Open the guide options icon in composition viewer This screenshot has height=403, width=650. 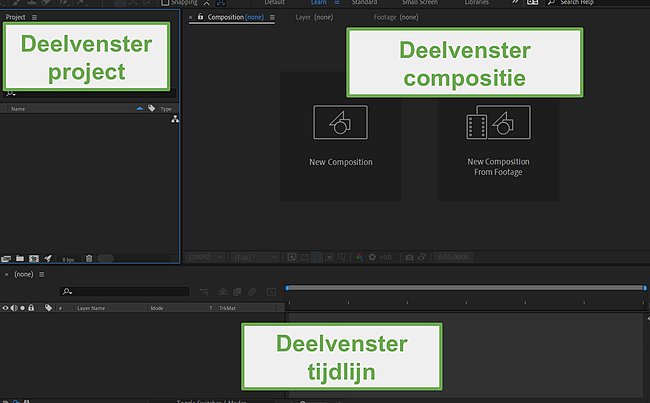click(x=342, y=257)
